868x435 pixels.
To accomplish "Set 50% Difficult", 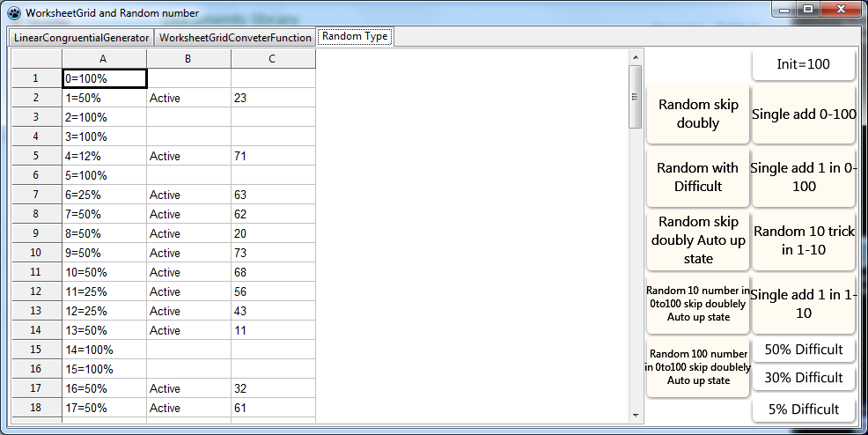I will 804,350.
